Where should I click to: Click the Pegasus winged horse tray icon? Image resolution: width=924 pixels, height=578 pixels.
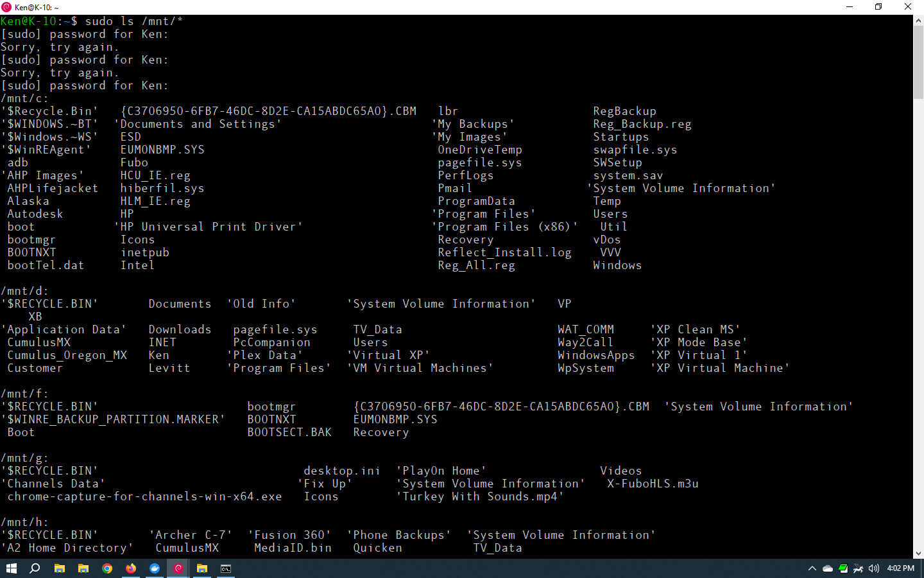point(858,568)
